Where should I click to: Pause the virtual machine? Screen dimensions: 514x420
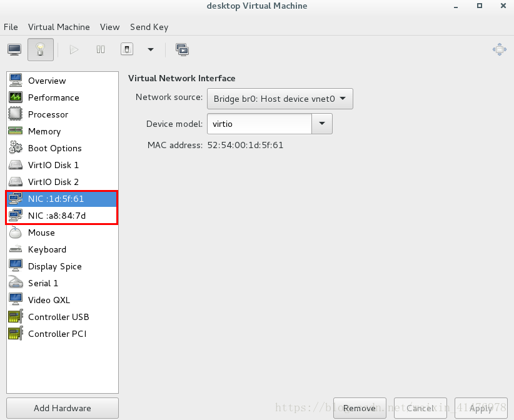101,49
